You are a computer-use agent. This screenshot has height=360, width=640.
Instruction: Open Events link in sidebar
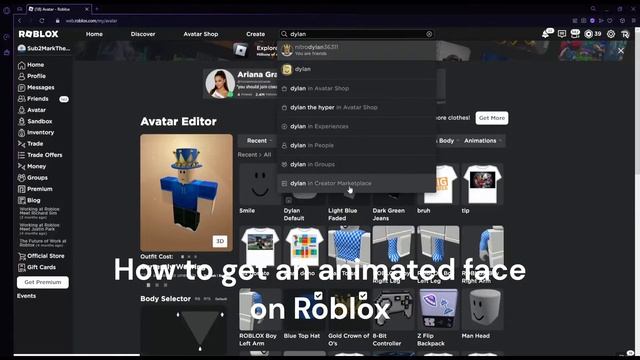[27, 296]
